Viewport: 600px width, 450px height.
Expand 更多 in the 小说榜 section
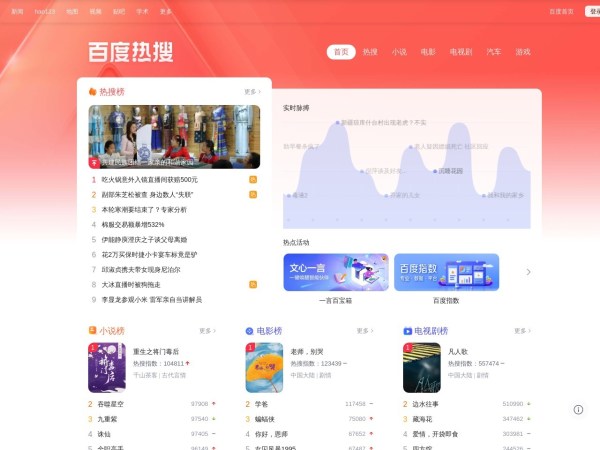(x=206, y=331)
